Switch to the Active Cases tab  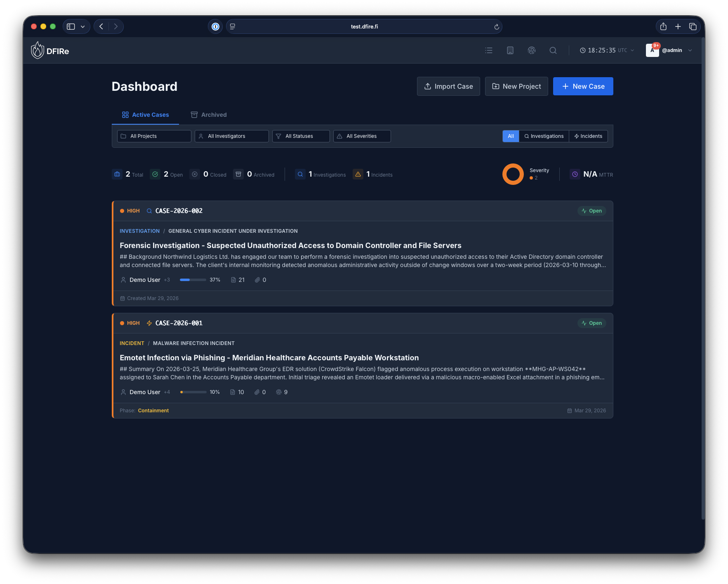(x=145, y=115)
